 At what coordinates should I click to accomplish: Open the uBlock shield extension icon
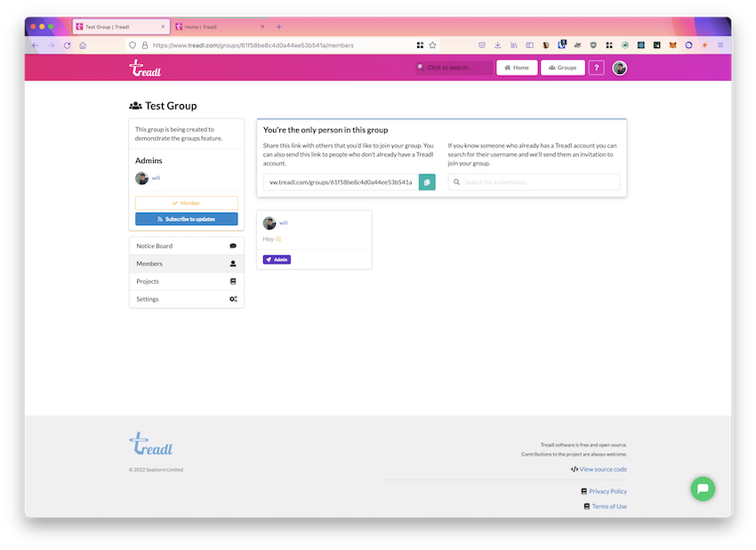[593, 45]
